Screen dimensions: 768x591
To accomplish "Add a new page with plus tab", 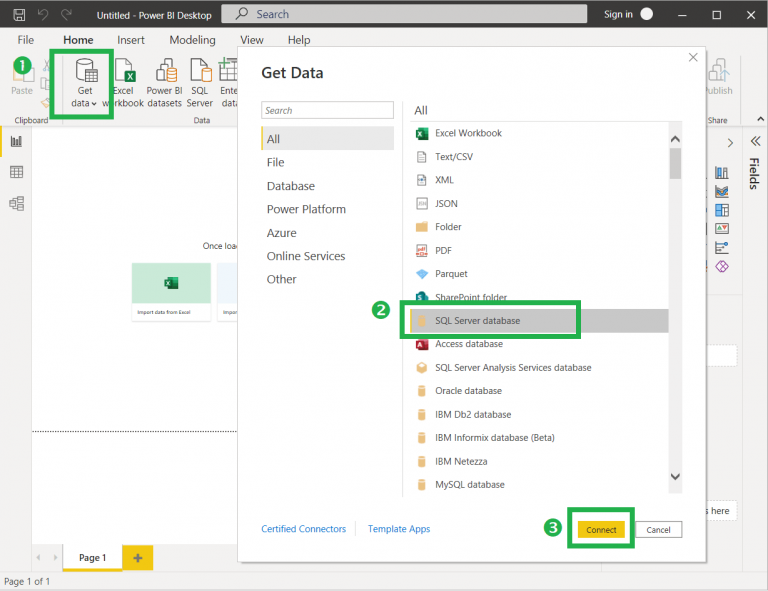I will click(137, 557).
